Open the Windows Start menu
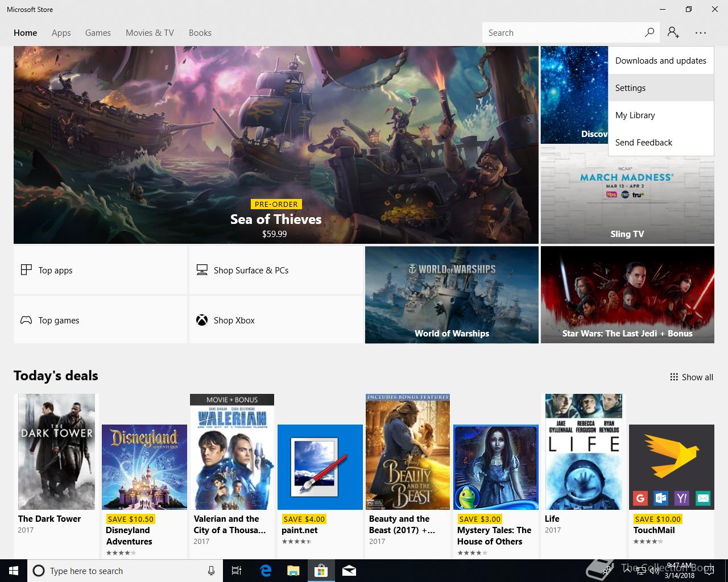 [x=14, y=571]
